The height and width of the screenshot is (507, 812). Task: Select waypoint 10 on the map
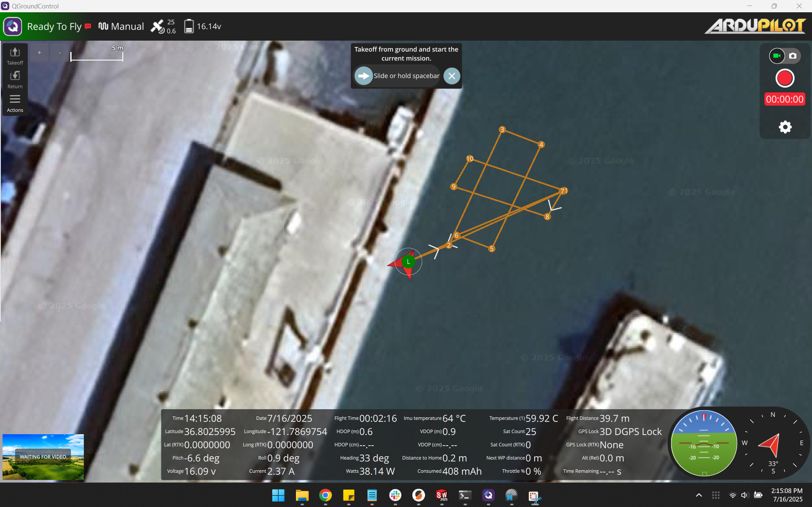[470, 159]
